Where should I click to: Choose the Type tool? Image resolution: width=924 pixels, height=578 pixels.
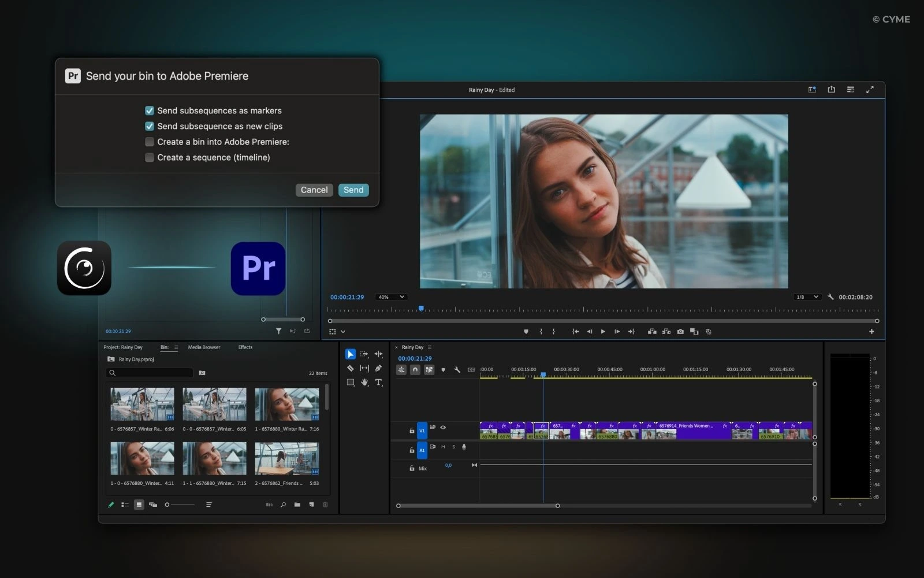click(379, 382)
